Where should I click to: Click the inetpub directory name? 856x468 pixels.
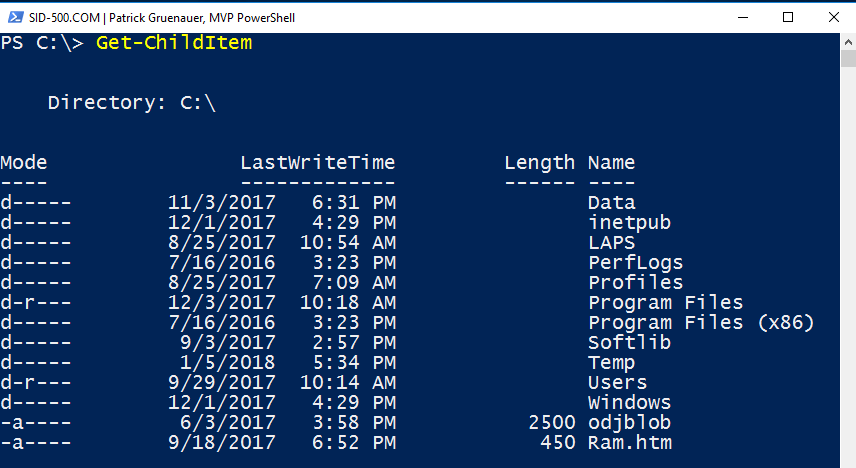tap(629, 222)
